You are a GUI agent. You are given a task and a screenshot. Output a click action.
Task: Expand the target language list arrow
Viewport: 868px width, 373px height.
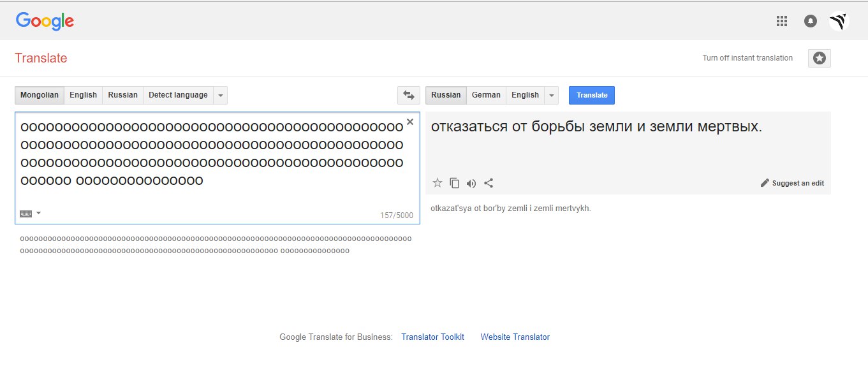click(552, 95)
